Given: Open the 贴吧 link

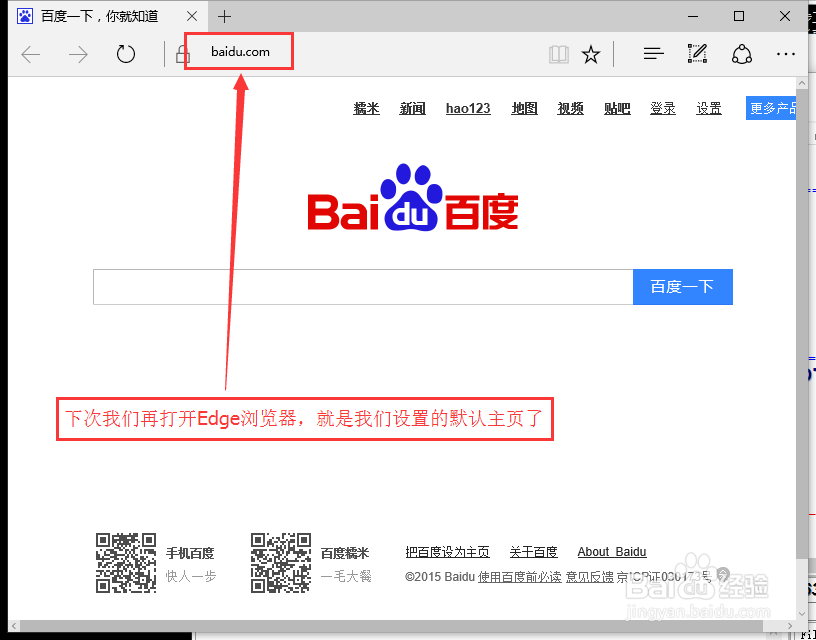Looking at the screenshot, I should pyautogui.click(x=617, y=108).
